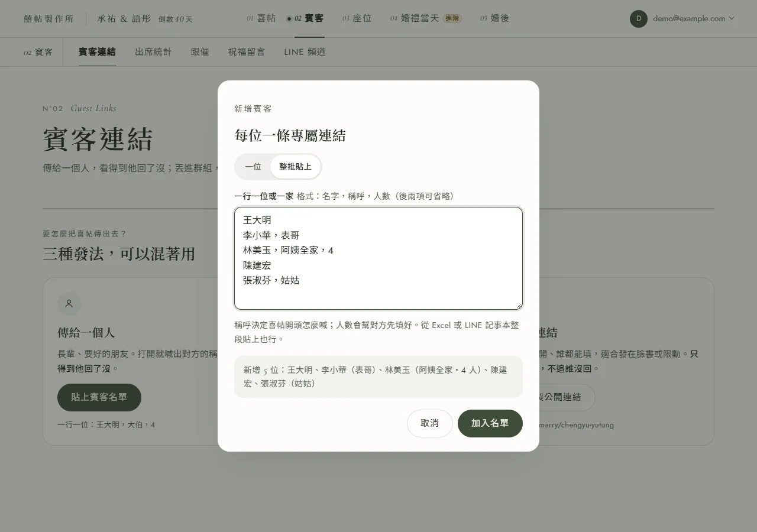Click the person icon in 傳給一個人 card
The height and width of the screenshot is (532, 757).
point(69,304)
